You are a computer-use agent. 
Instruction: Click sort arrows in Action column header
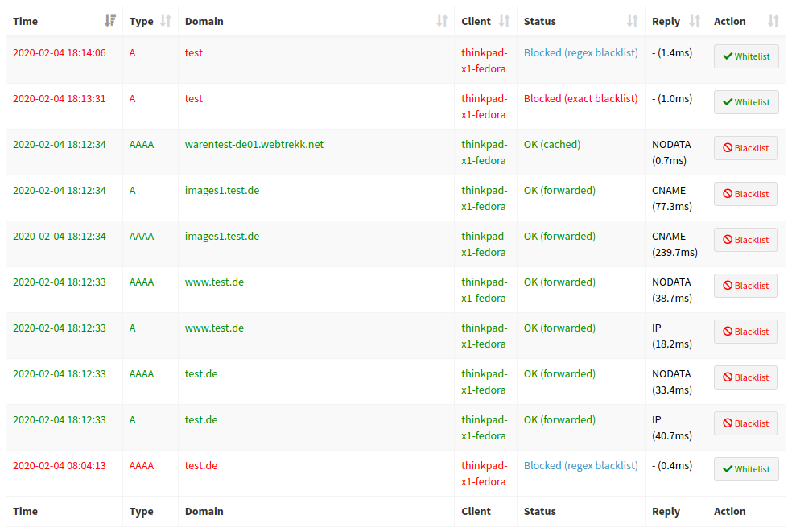[x=773, y=21]
